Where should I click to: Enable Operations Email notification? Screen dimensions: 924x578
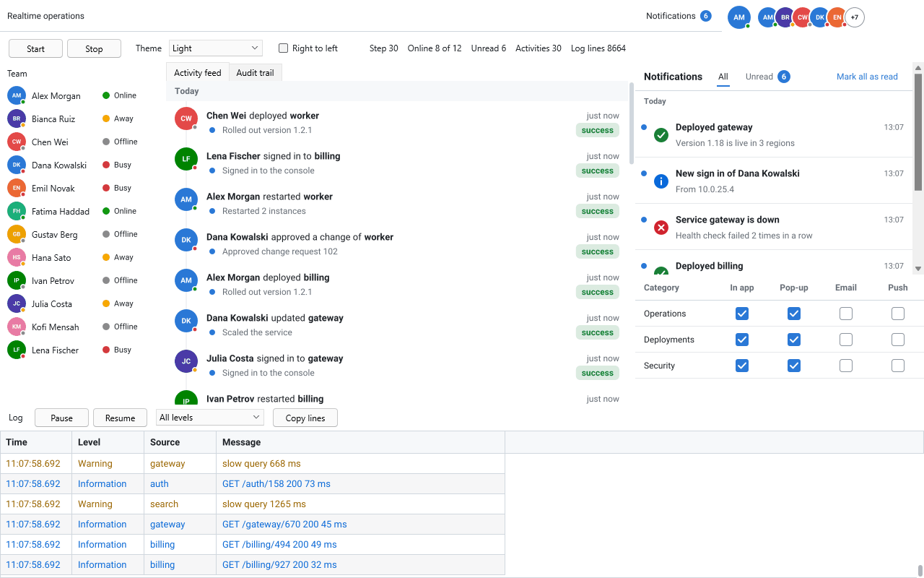pos(846,314)
